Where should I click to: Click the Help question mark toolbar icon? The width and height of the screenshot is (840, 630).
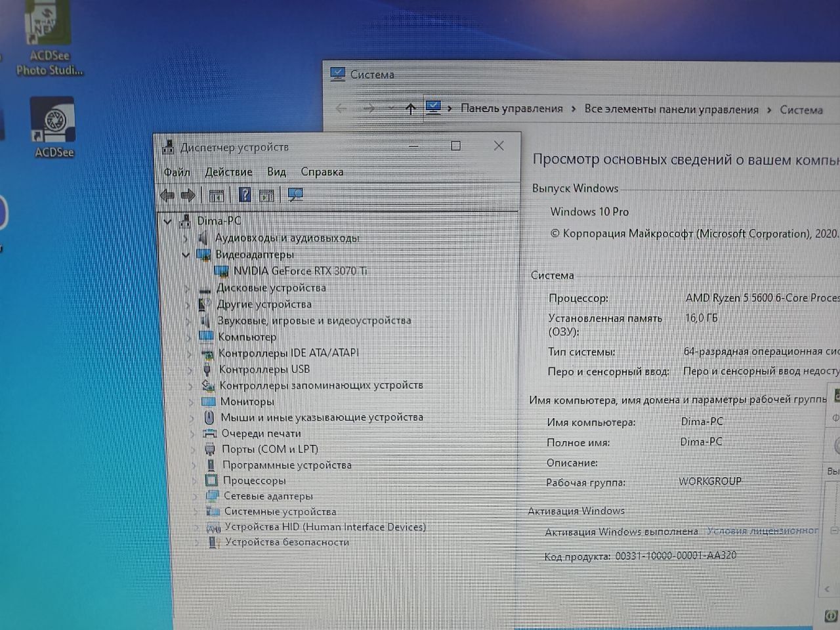[245, 195]
